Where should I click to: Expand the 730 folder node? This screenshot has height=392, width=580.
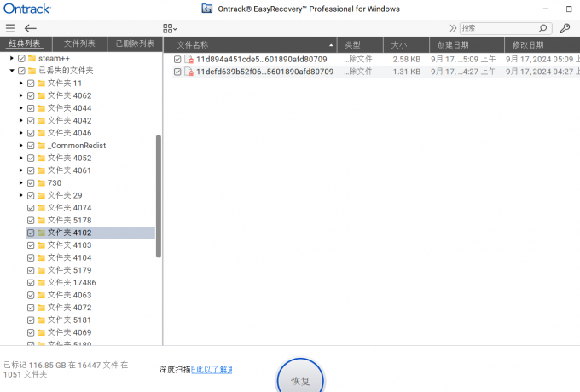pos(21,182)
